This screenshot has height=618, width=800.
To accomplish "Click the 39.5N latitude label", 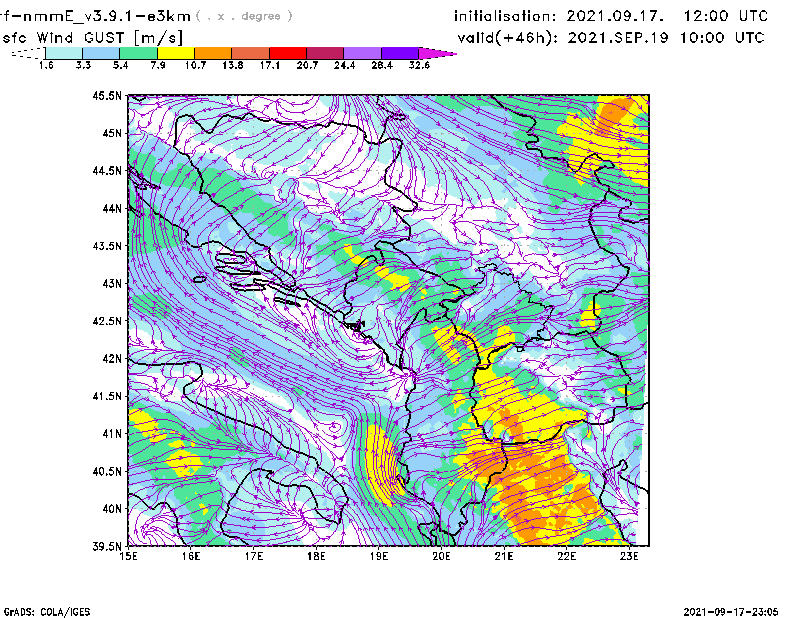I will point(107,546).
